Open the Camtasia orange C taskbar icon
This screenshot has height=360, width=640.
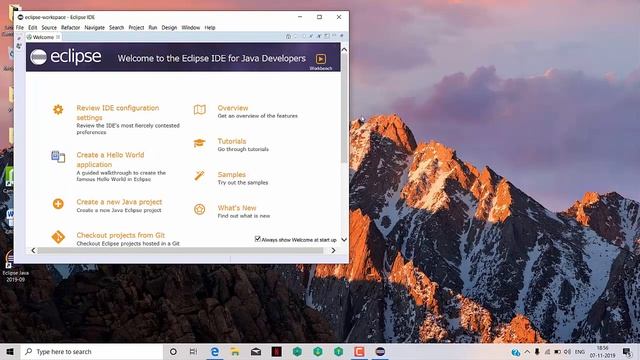click(x=359, y=351)
